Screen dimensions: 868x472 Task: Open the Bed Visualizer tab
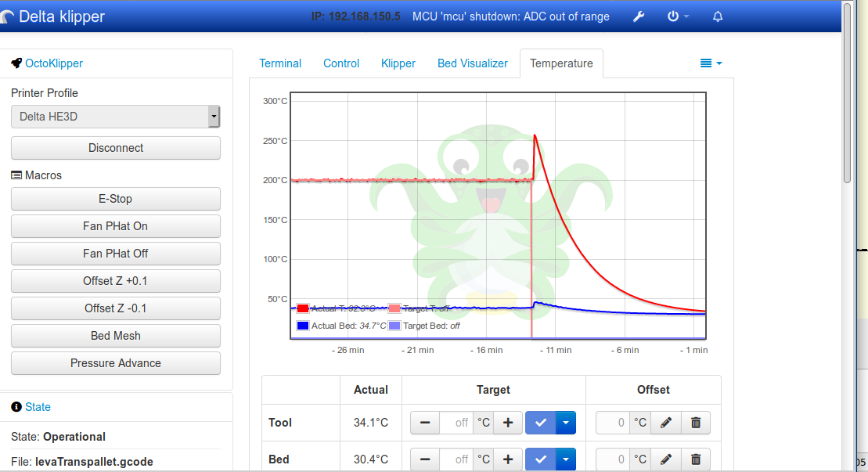[473, 63]
